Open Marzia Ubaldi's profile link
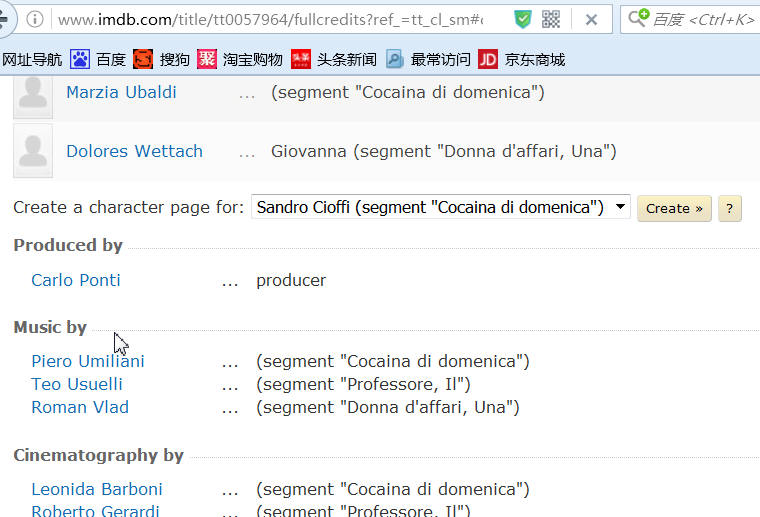Screen dimensions: 760x517 click(x=121, y=92)
